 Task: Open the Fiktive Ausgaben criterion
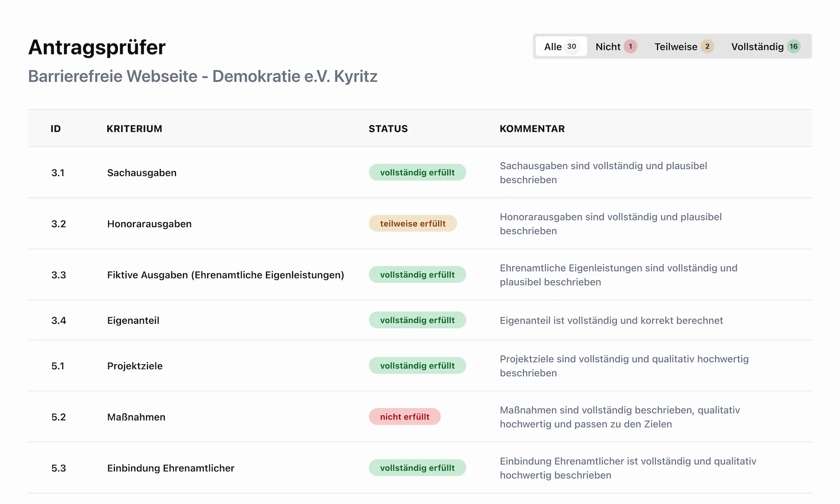tap(225, 275)
